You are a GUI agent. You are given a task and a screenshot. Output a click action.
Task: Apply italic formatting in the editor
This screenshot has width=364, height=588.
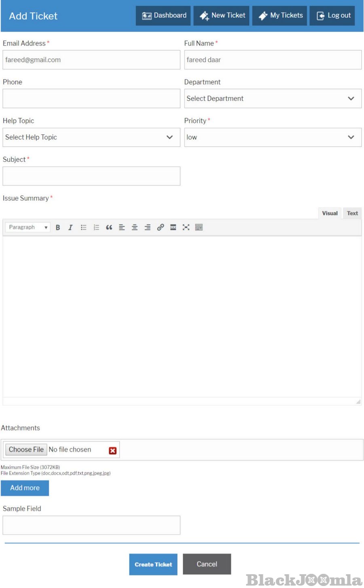(x=70, y=227)
